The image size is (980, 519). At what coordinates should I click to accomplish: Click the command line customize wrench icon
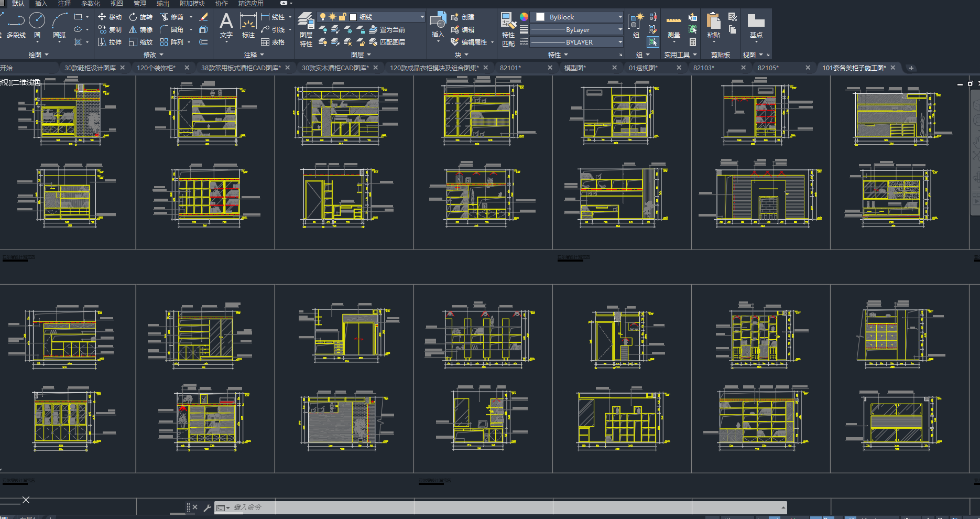tap(207, 507)
